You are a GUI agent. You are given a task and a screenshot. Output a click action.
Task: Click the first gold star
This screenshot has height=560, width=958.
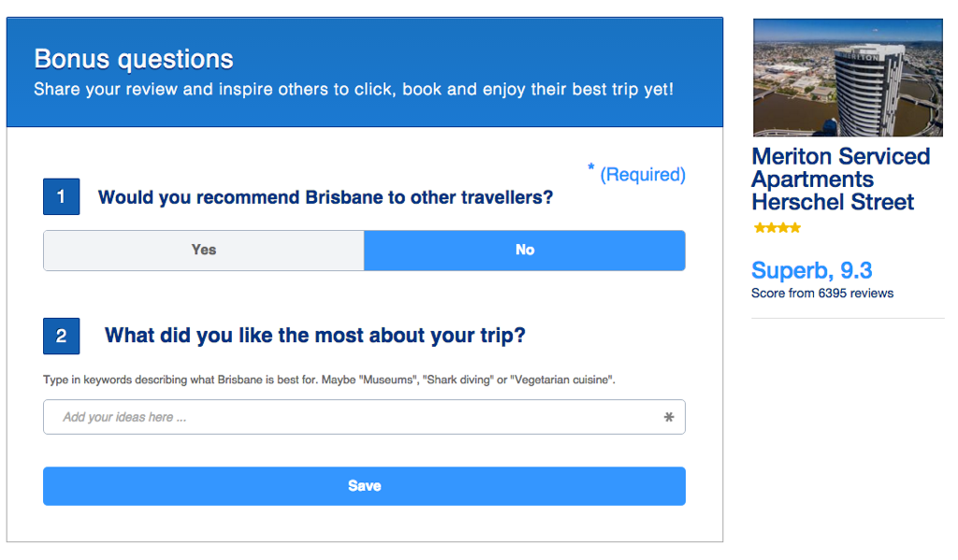point(760,228)
